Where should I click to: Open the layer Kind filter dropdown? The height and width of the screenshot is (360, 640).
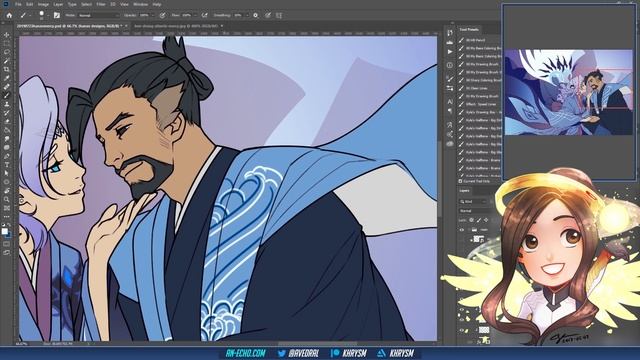pyautogui.click(x=473, y=201)
